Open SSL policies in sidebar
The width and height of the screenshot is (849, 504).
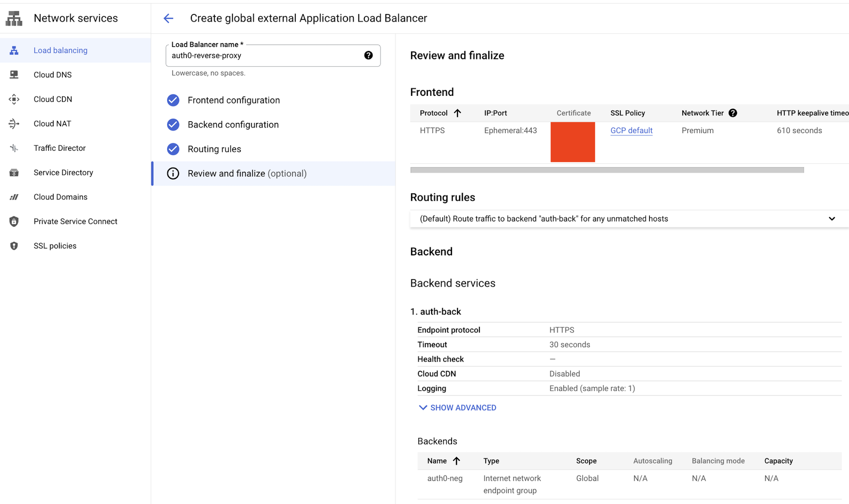point(55,246)
